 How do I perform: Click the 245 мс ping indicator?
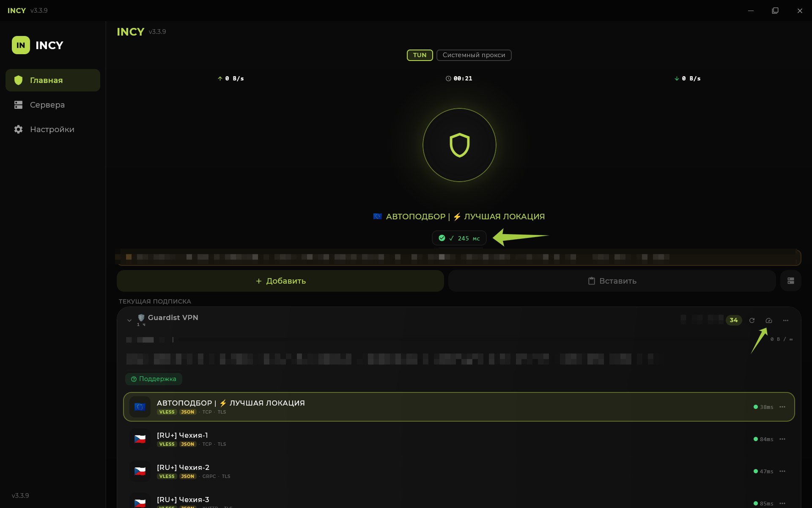[459, 238]
